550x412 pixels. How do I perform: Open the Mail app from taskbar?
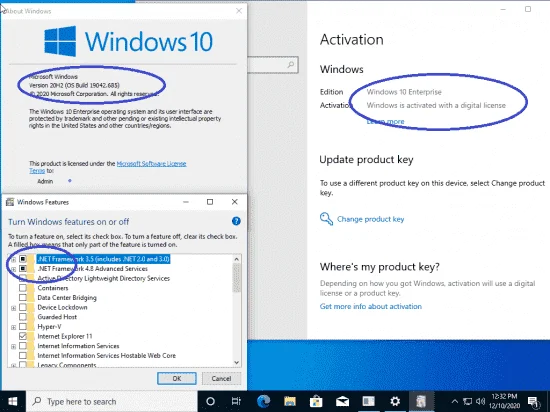tap(342, 401)
